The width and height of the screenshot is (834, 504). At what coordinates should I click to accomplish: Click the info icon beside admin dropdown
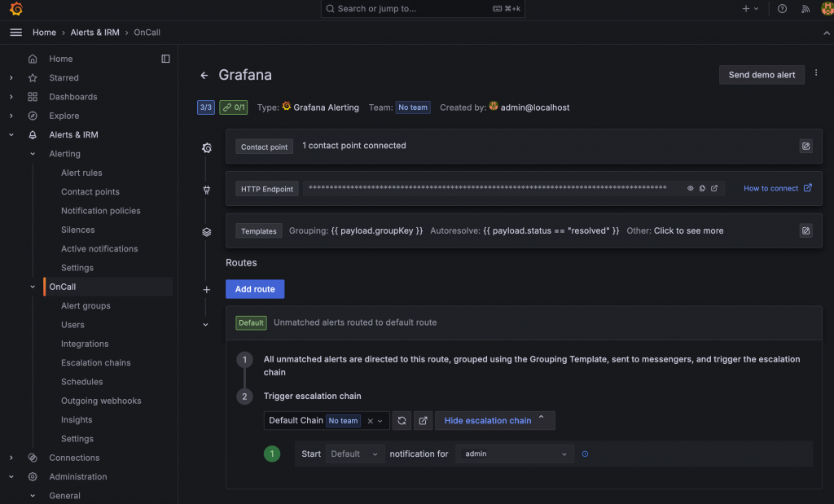pos(585,454)
